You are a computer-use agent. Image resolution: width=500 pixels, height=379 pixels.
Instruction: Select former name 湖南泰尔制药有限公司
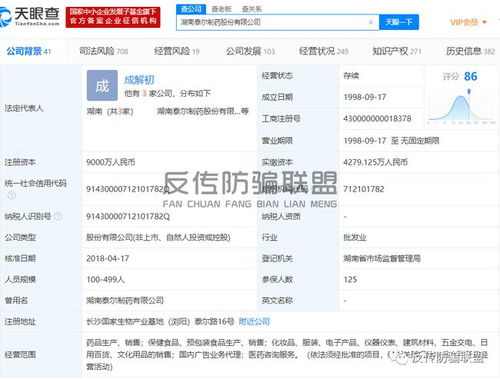[125, 300]
